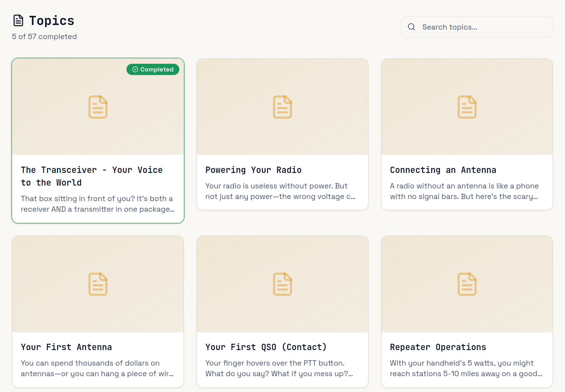Click the Topics page heading

[51, 20]
